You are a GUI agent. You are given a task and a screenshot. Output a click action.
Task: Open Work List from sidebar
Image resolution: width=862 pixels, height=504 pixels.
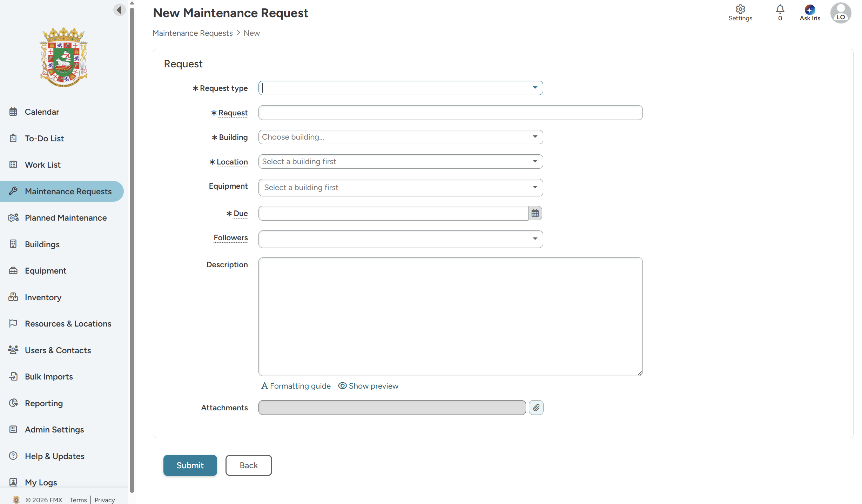coord(42,165)
